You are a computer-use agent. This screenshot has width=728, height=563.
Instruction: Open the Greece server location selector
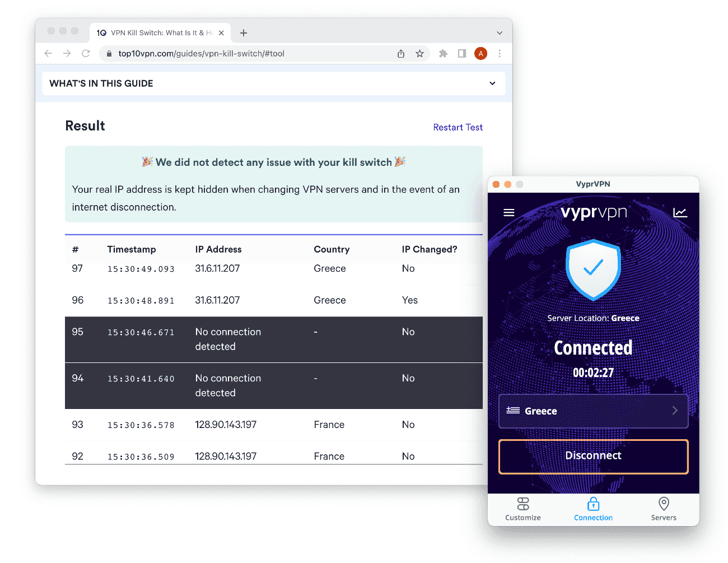coord(593,411)
